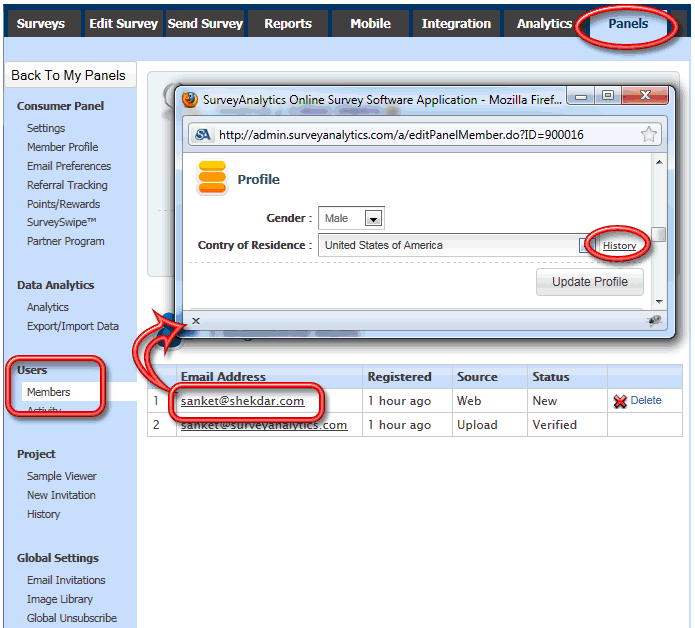The width and height of the screenshot is (695, 628).
Task: Maximize the Firefox popup window
Action: [608, 95]
